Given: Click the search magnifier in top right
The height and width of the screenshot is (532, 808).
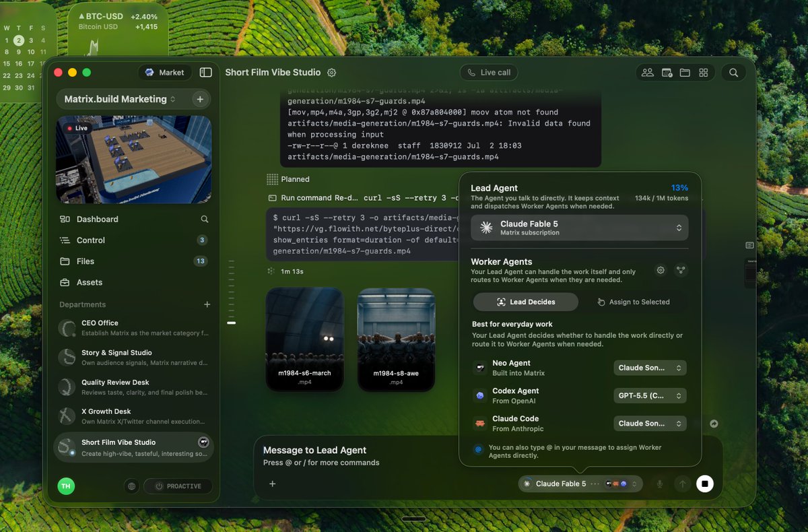Looking at the screenshot, I should pyautogui.click(x=734, y=73).
